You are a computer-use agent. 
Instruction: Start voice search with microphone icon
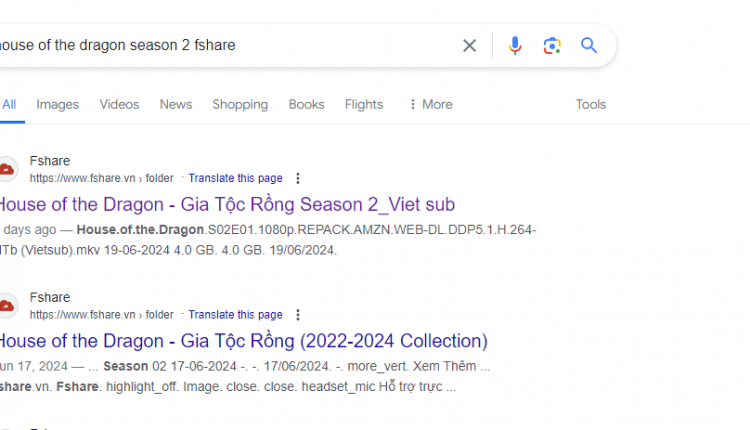tap(515, 45)
